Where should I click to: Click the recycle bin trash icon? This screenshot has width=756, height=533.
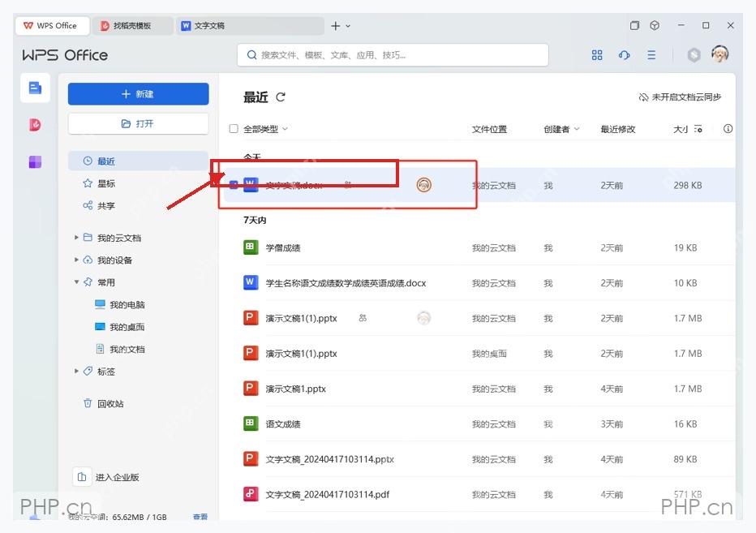pyautogui.click(x=88, y=403)
